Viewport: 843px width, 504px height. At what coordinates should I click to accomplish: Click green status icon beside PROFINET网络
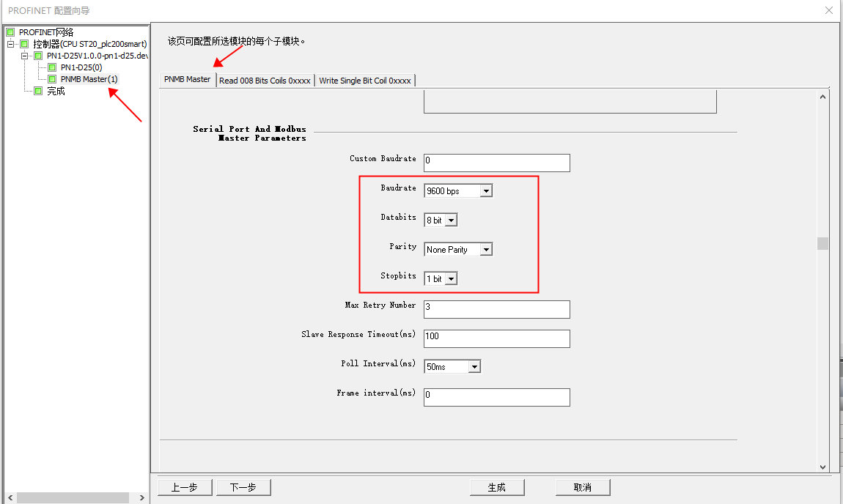10,32
